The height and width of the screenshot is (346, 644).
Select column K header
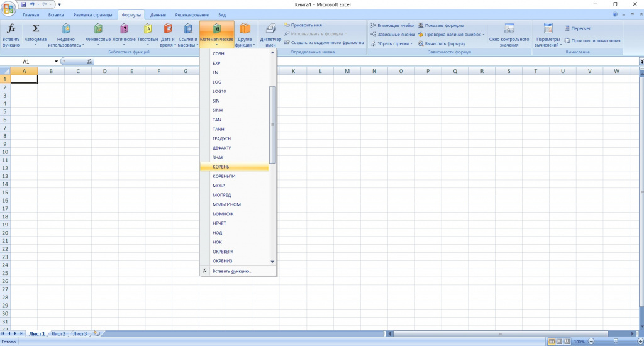pos(293,71)
